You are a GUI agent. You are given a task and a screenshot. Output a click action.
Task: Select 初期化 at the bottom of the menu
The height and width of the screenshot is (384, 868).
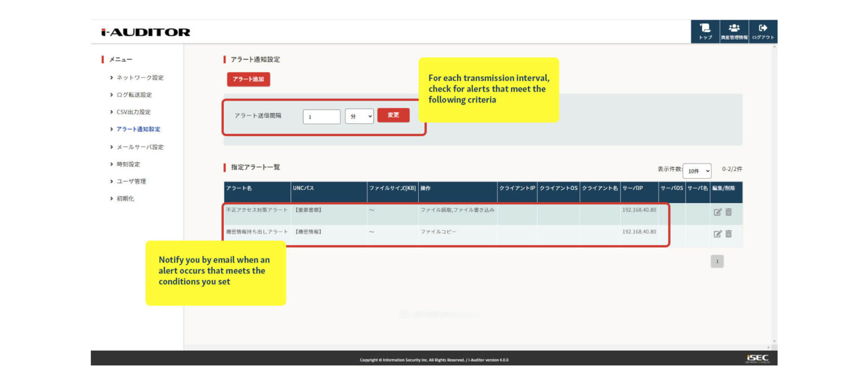point(126,199)
